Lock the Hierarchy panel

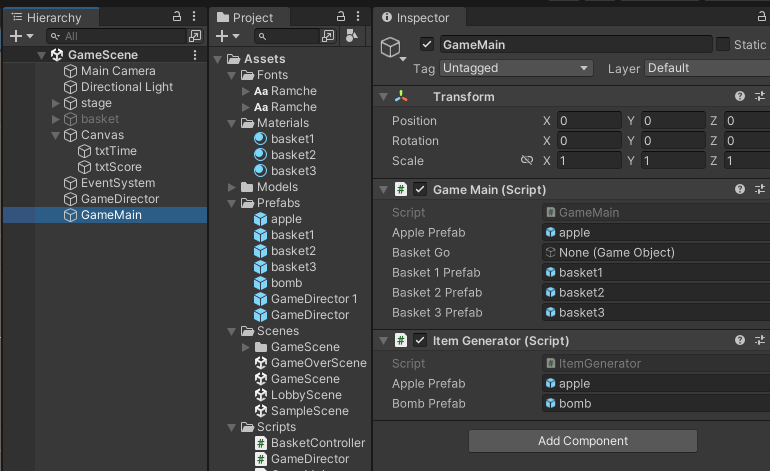[177, 17]
